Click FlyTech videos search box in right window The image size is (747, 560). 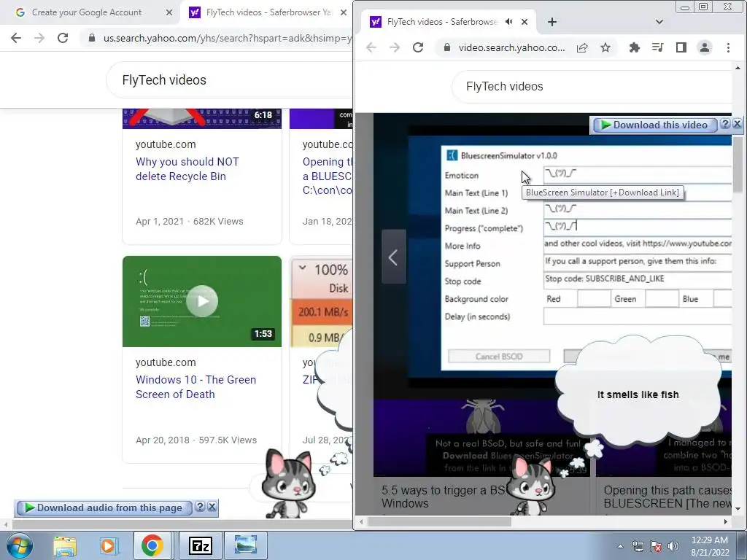click(592, 86)
